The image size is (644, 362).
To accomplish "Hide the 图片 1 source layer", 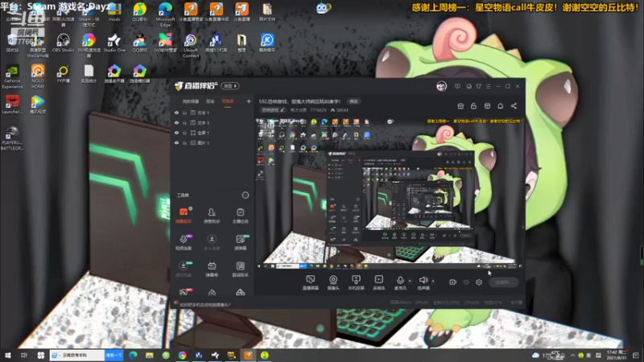I will pyautogui.click(x=176, y=143).
